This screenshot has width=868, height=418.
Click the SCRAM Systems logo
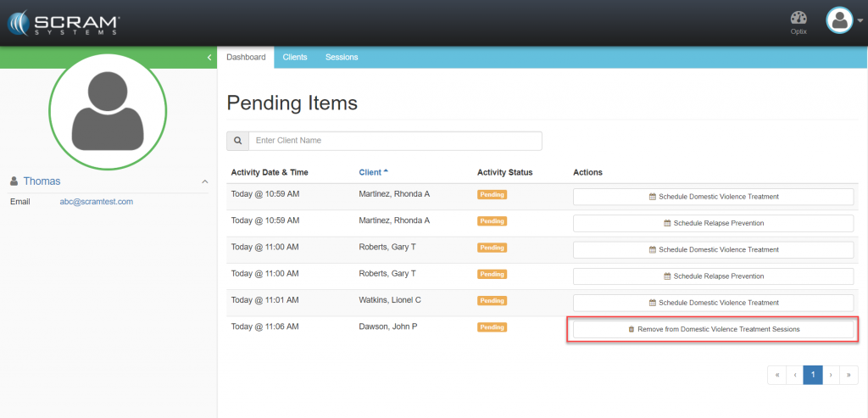65,23
